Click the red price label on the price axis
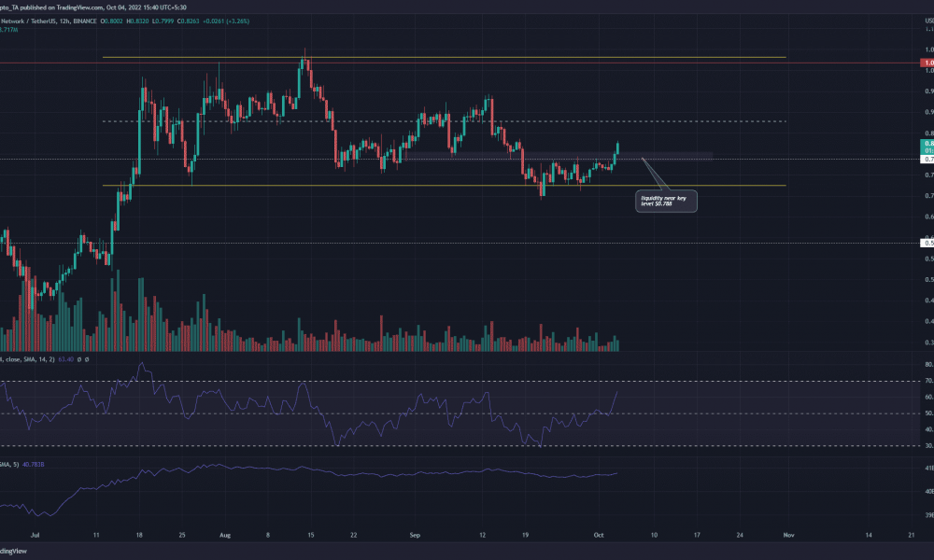This screenshot has width=934, height=560. point(927,63)
